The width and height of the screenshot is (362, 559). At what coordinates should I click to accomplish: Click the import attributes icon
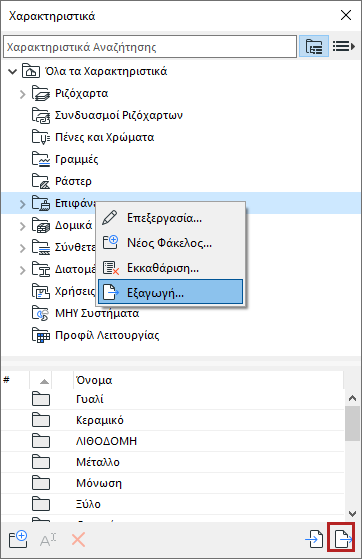pos(314,539)
